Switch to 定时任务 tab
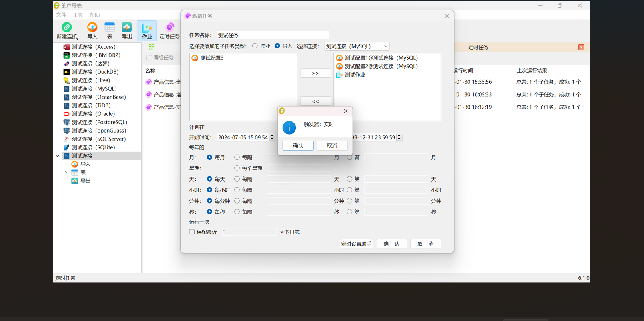Screen dimensions: 644x321 pyautogui.click(x=478, y=47)
